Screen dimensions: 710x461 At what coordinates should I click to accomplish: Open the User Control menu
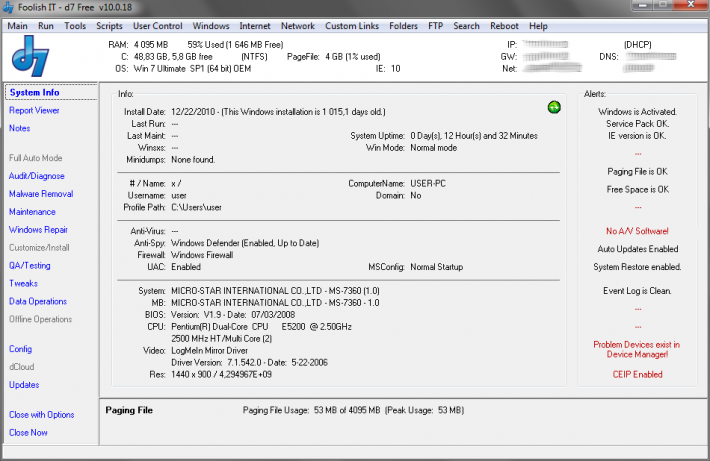point(158,26)
